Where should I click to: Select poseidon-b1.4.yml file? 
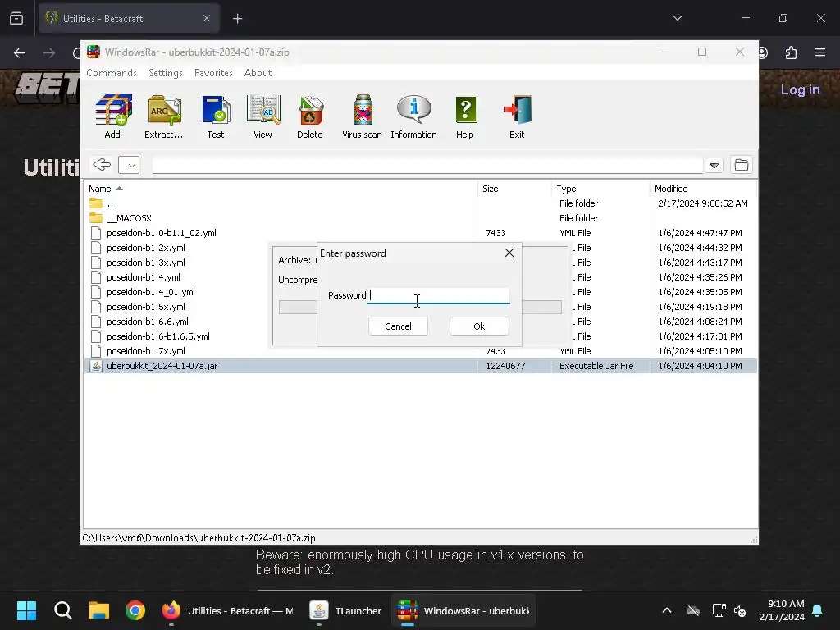coord(143,277)
